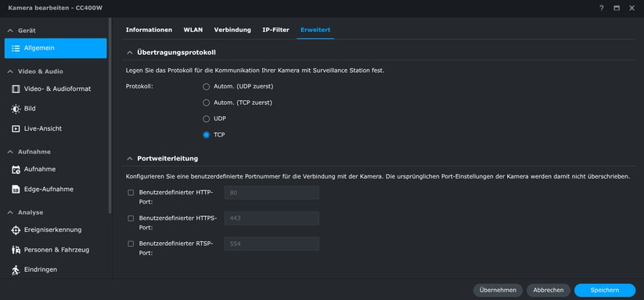Click the Ereigniserkennung crosshair icon
The image size is (644, 300).
pyautogui.click(x=16, y=230)
